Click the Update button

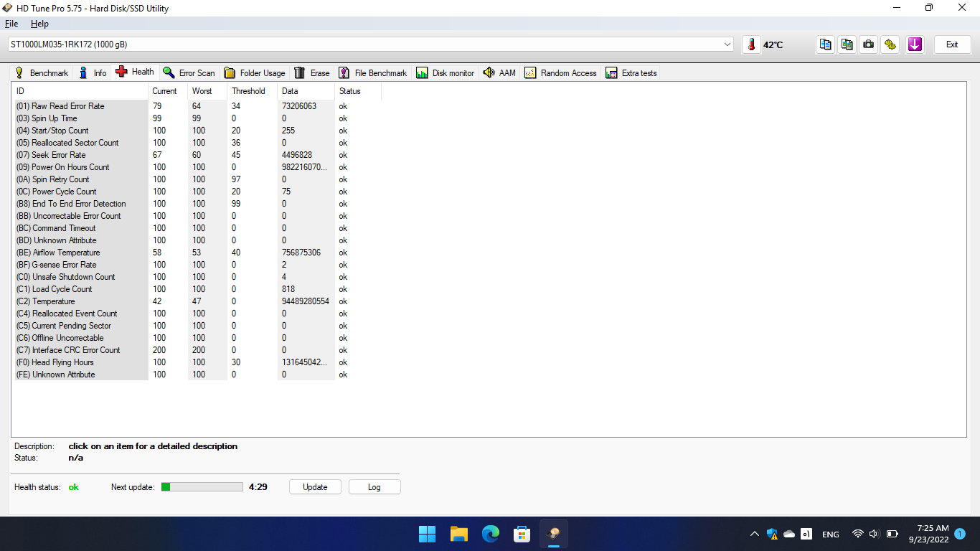315,487
